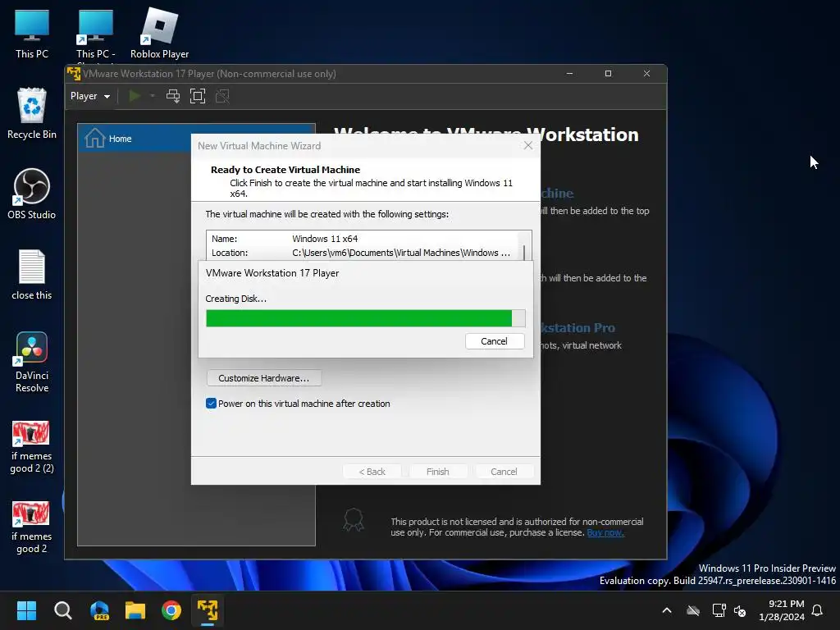Open Edge Preview from taskbar
840x630 pixels.
[x=99, y=610]
